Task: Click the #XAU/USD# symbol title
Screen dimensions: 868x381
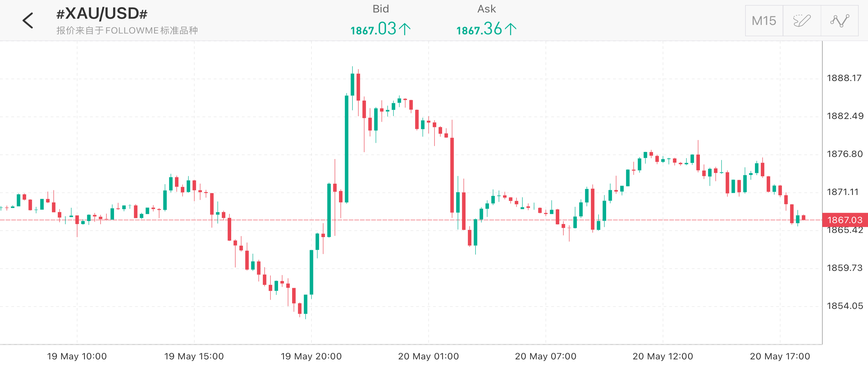Action: 102,14
